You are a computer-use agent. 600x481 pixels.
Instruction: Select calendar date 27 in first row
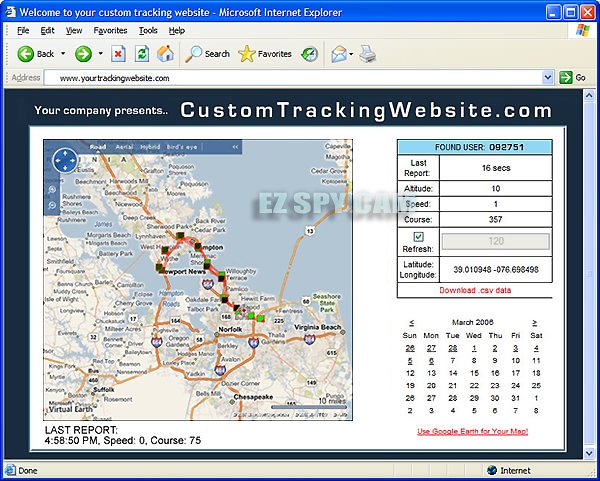coord(431,348)
